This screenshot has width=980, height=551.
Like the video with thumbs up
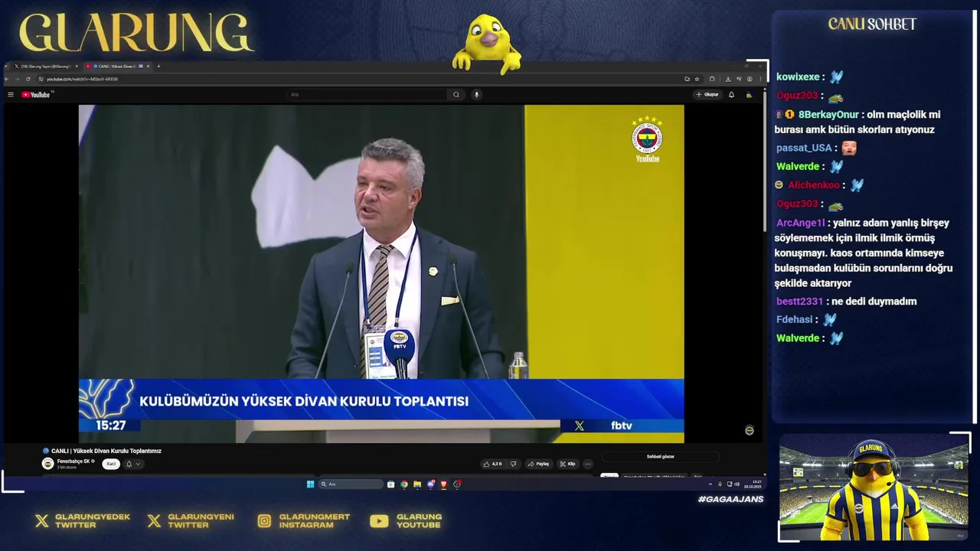pos(493,464)
